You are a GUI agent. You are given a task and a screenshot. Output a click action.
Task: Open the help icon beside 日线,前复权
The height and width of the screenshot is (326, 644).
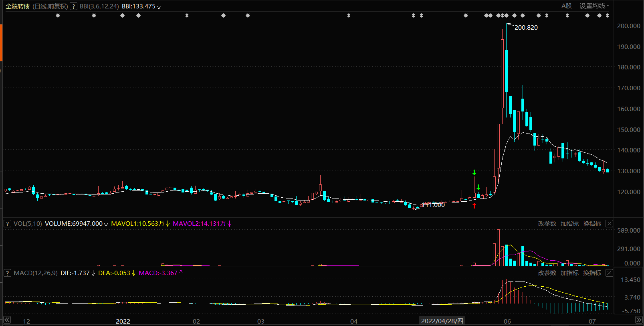click(x=74, y=6)
